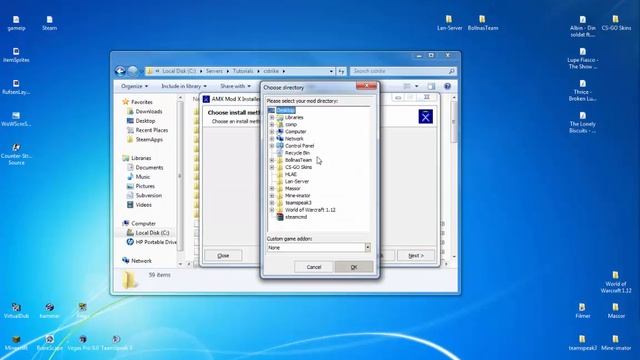Select gameip icon on desktop
The height and width of the screenshot is (360, 640).
click(x=16, y=23)
